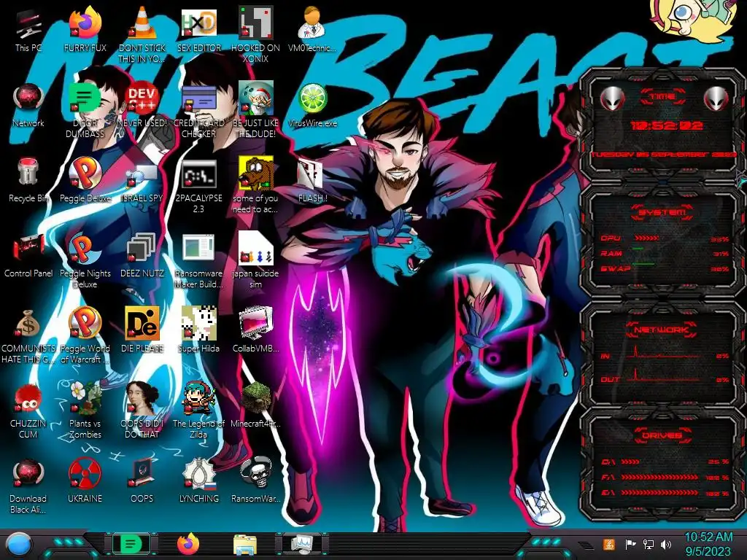Select the VLC traffic cone desktop shortcut
Image resolution: width=747 pixels, height=560 pixels.
pyautogui.click(x=142, y=34)
